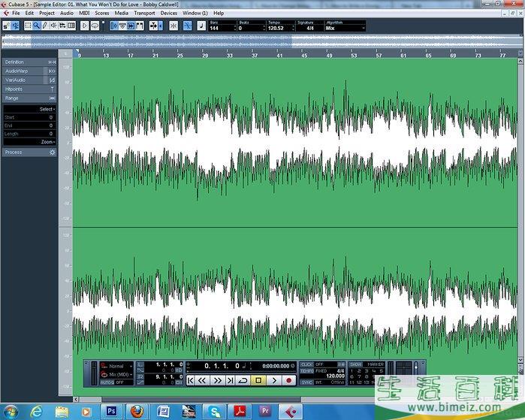
Task: Select the Scrub tool
Action: tap(62, 26)
